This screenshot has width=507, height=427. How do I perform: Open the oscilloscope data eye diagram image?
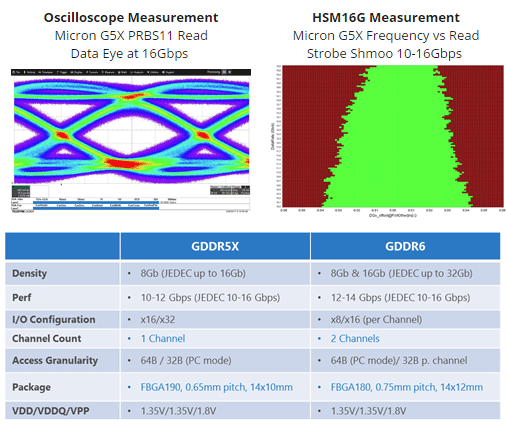coord(131,141)
